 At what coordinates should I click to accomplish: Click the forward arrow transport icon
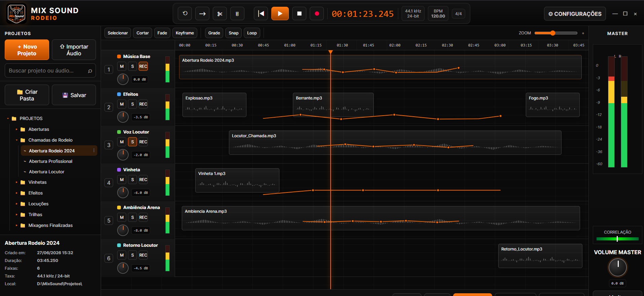[x=202, y=13]
